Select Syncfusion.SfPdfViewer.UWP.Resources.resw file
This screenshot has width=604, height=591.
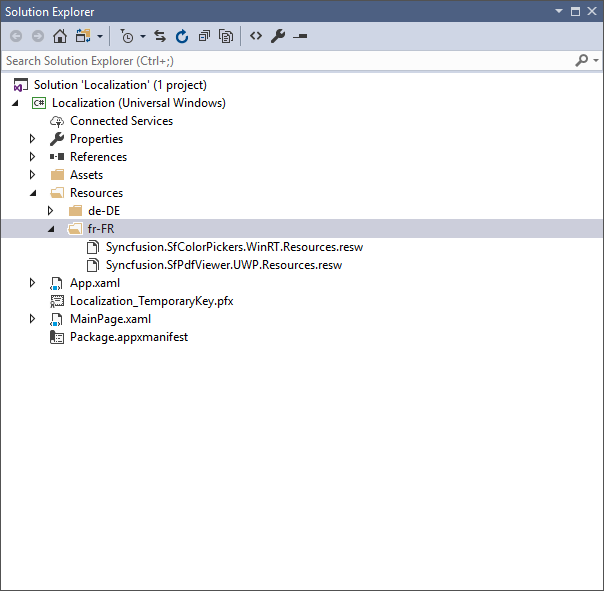(x=223, y=265)
